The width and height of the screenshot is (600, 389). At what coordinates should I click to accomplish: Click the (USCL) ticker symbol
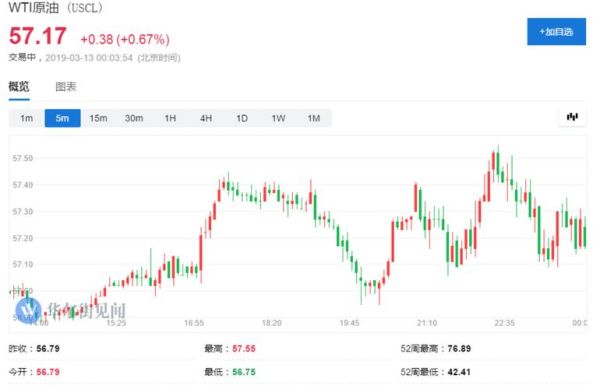85,8
